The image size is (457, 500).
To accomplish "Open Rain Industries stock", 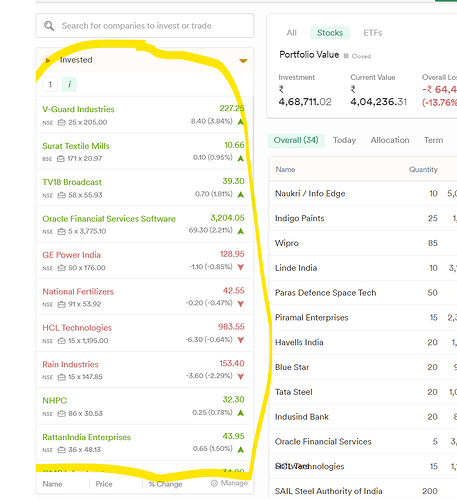I will [144, 370].
